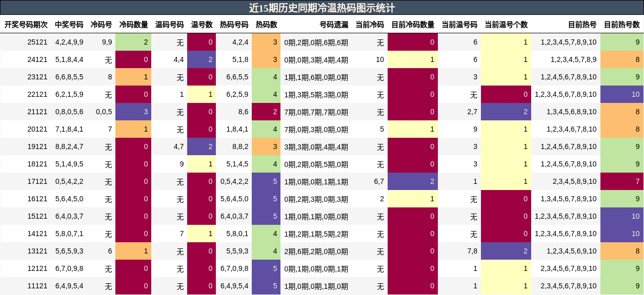This screenshot has width=644, height=295.
Task: Click warm code cell 4,7 in row 19121
Action: [178, 146]
